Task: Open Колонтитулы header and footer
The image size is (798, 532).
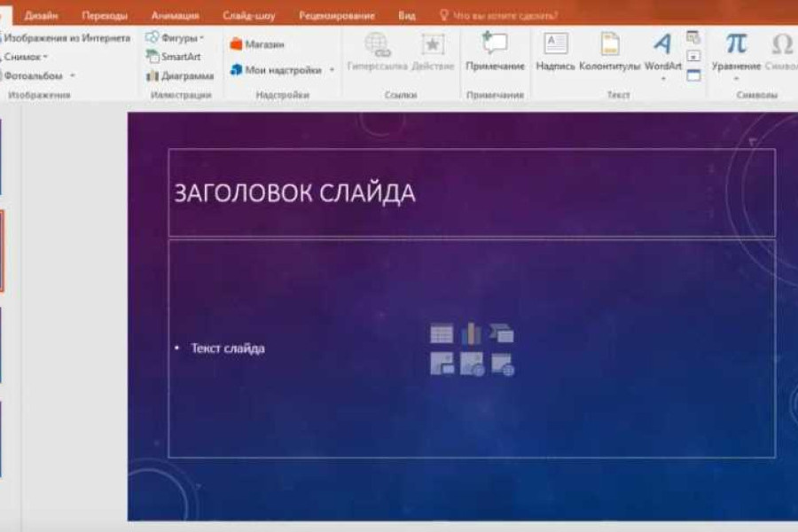Action: click(610, 51)
